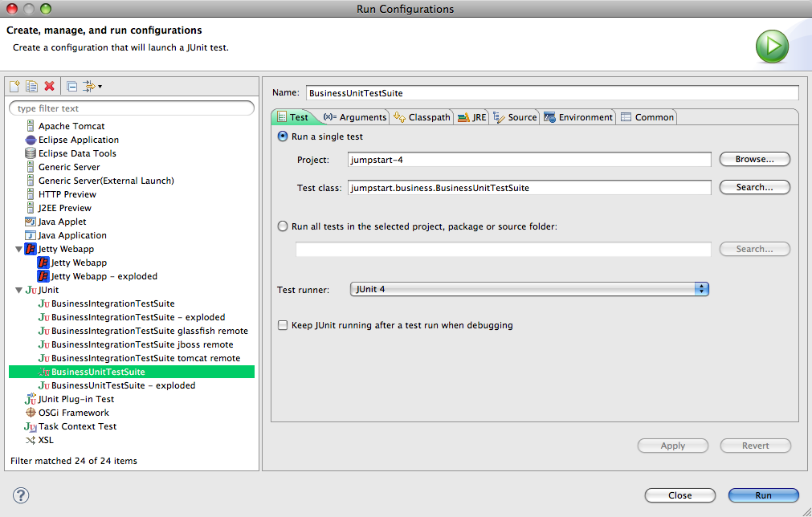Select the highlighted BusinessUnitTestSuite item
This screenshot has width=812, height=517.
[x=132, y=372]
